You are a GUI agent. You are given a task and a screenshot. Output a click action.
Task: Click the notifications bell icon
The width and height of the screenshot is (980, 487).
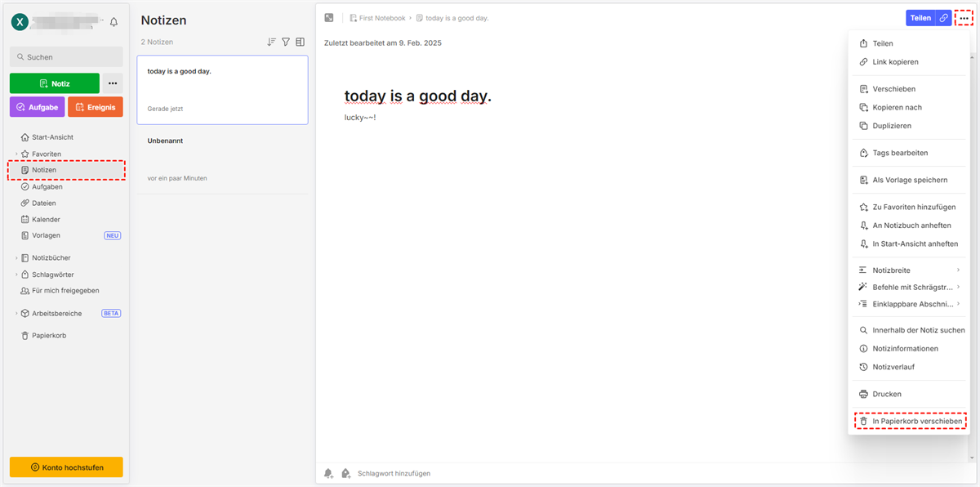114,22
